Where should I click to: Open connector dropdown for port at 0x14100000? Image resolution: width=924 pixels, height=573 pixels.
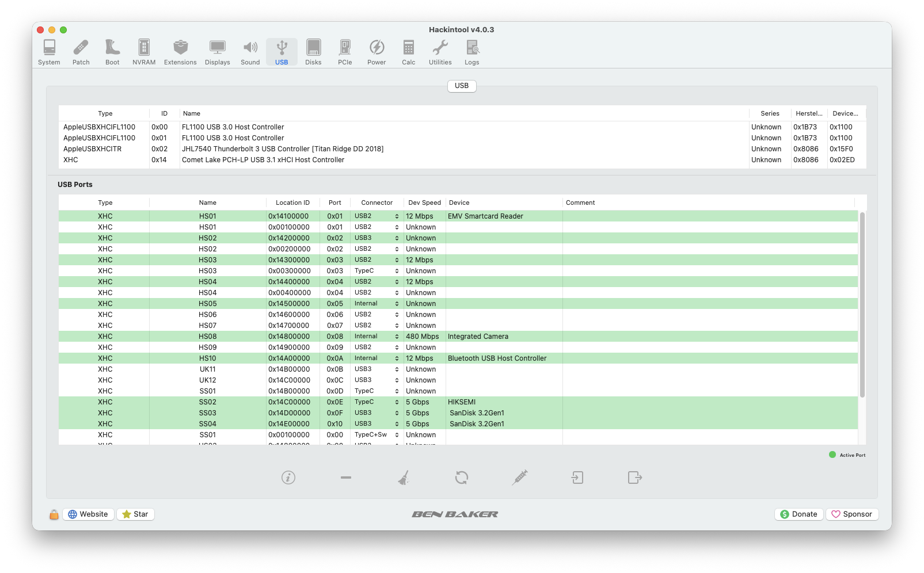click(x=377, y=216)
